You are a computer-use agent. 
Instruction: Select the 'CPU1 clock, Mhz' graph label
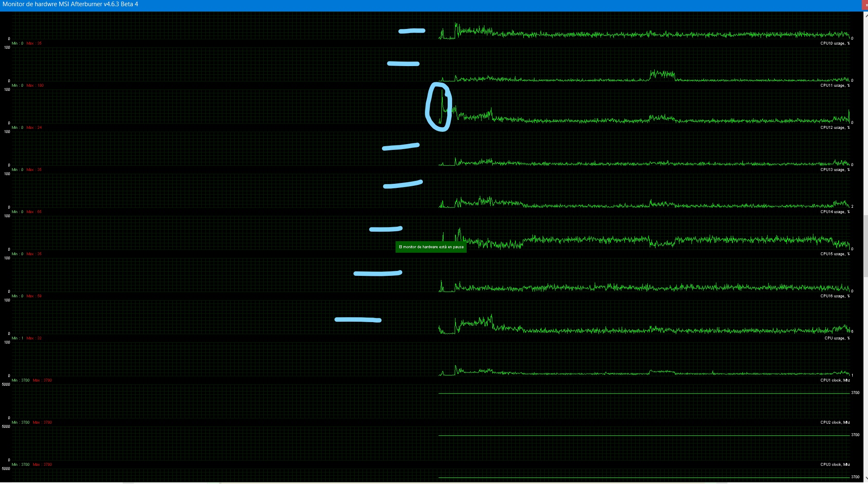coord(835,380)
